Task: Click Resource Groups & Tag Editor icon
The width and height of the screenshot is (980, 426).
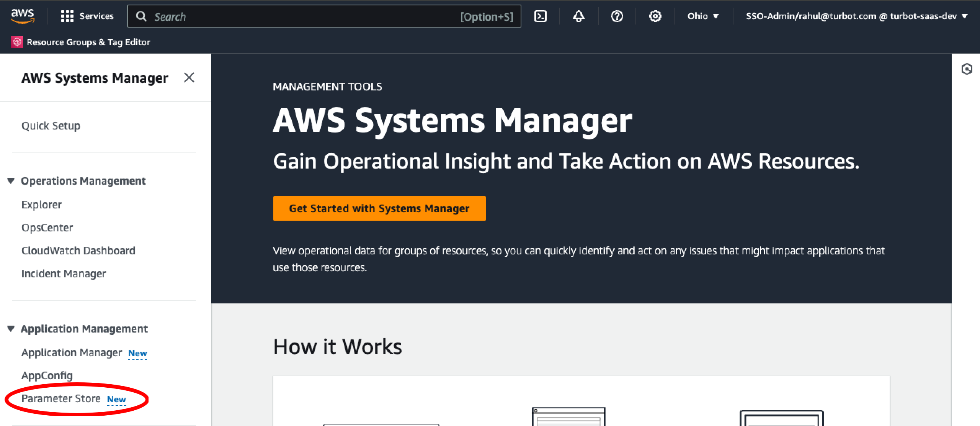Action: 17,42
